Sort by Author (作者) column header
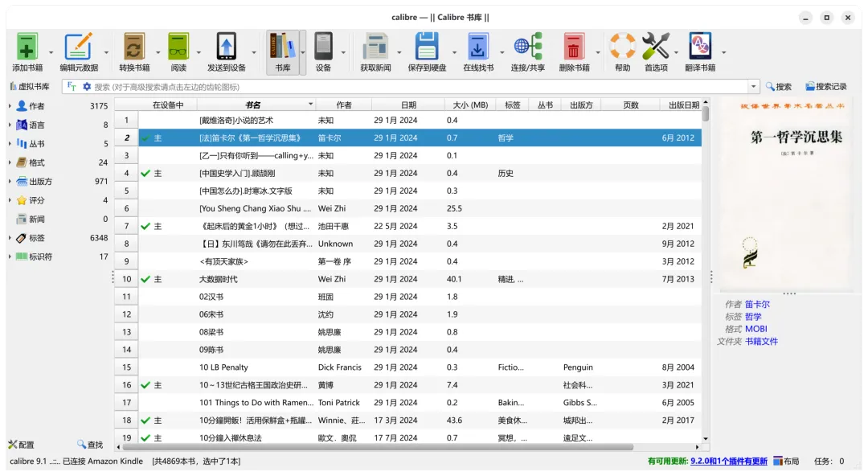The width and height of the screenshot is (868, 476). coord(343,105)
